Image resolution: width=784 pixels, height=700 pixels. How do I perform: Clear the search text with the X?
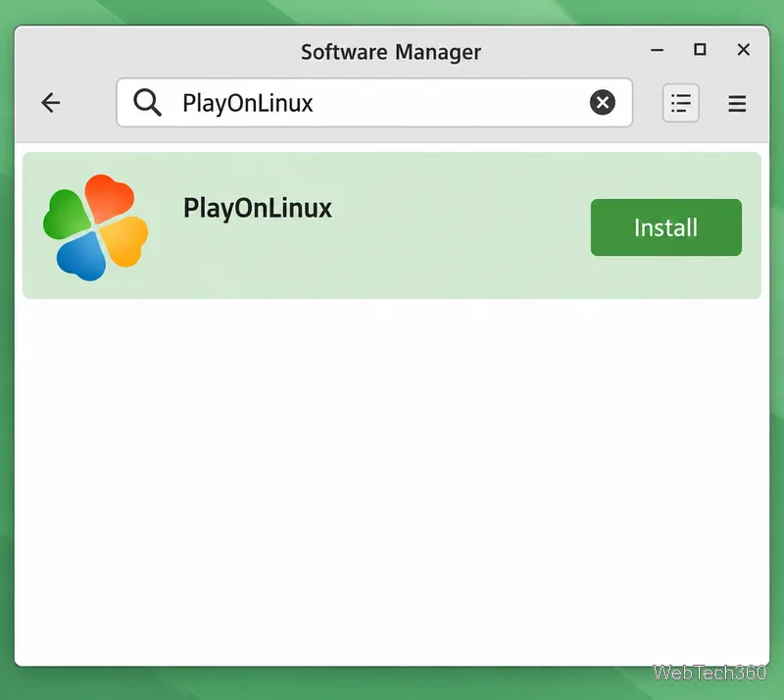[x=602, y=103]
